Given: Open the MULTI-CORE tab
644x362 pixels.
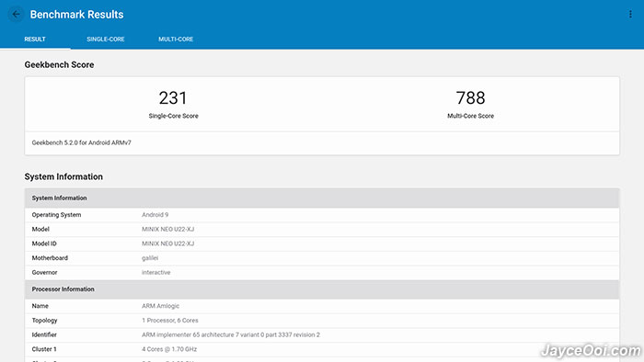Looking at the screenshot, I should tap(176, 40).
